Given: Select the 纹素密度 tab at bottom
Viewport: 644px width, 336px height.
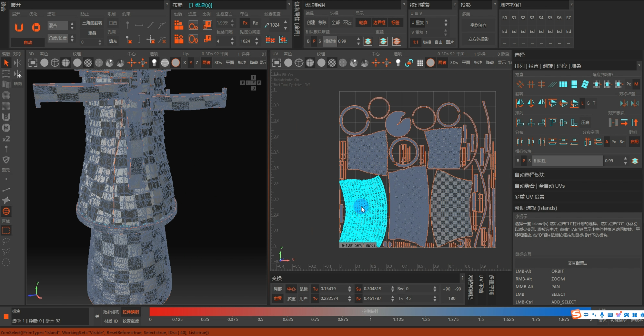Looking at the screenshot, I should click(131, 321).
